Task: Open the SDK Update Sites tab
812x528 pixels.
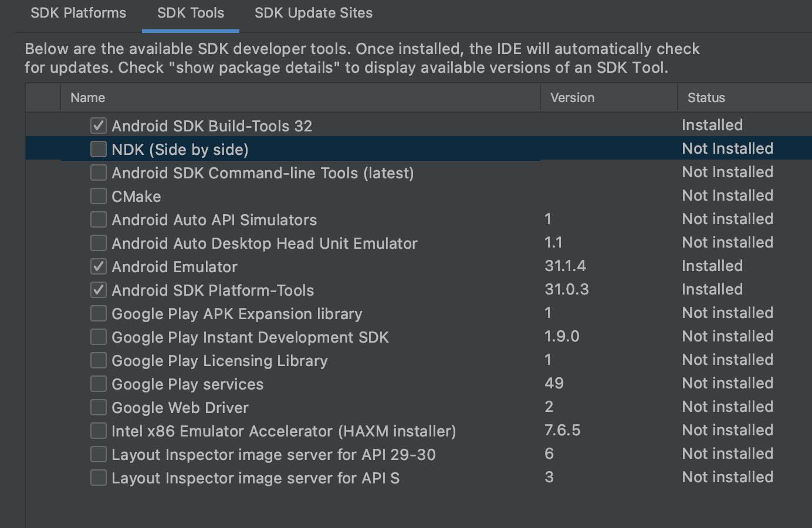Action: pyautogui.click(x=313, y=13)
